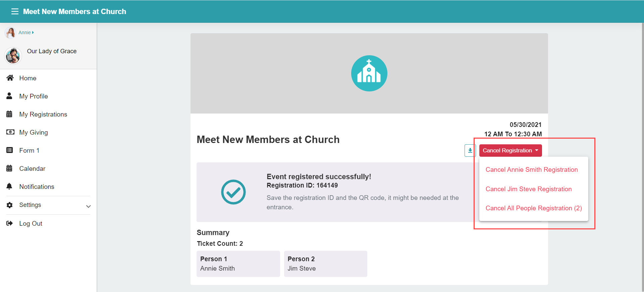Open the hamburger menu icon
Viewport: 644px width, 292px height.
coord(15,11)
